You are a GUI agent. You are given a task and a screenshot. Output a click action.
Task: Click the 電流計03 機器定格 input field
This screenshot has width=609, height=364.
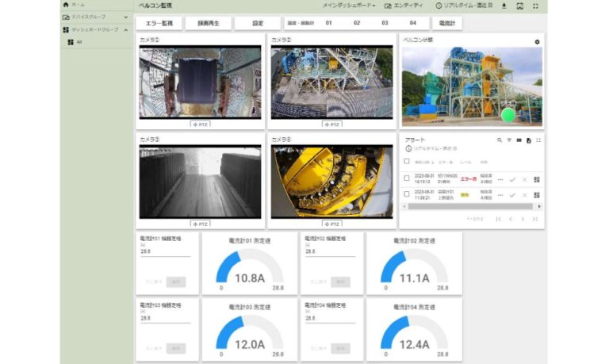point(165,318)
